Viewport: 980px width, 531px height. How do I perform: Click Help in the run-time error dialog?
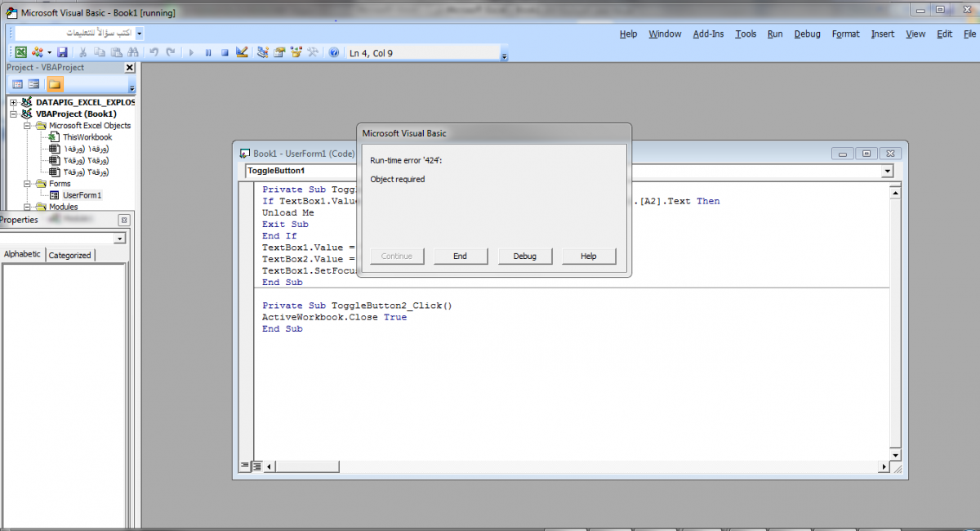(588, 256)
